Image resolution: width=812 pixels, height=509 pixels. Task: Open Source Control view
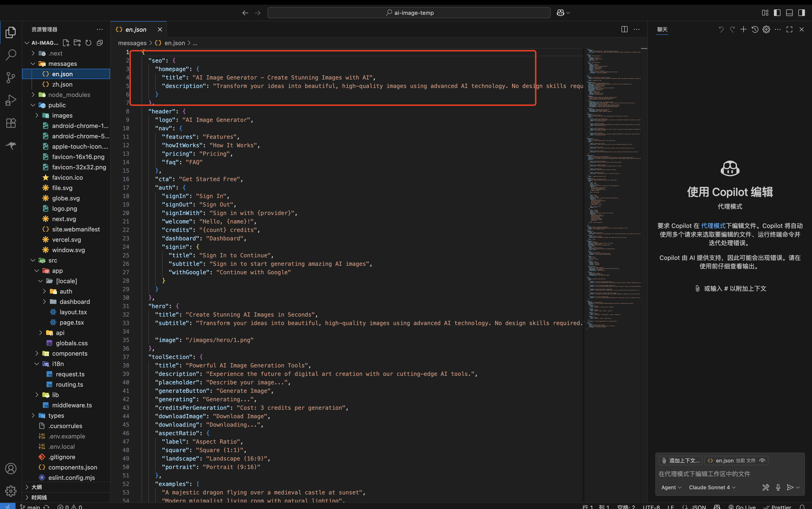pyautogui.click(x=11, y=77)
